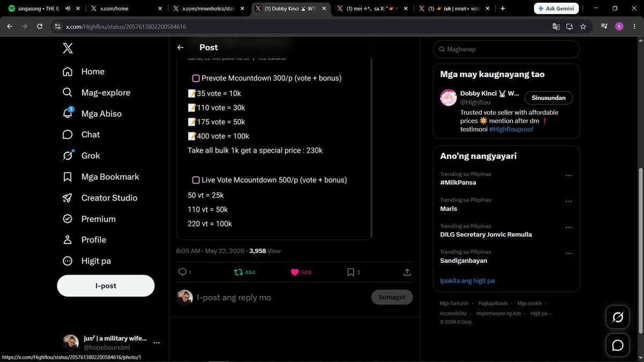Go back using the Post header arrow

point(180,47)
